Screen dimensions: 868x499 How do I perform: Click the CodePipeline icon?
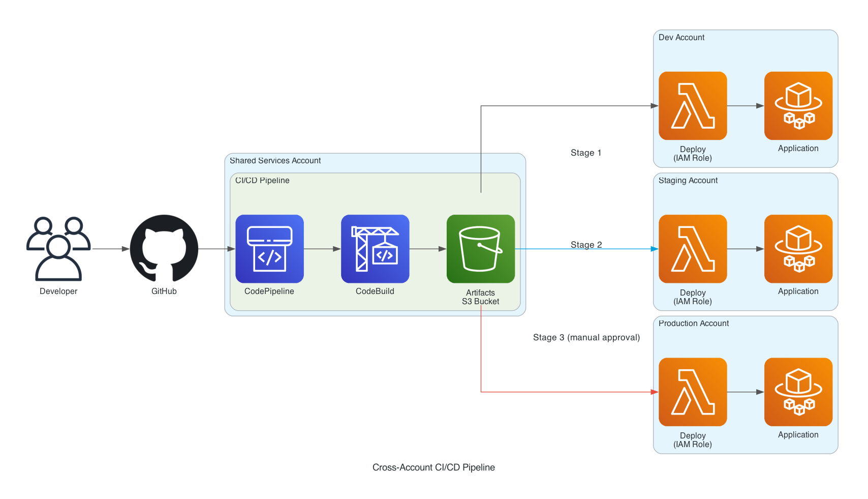(x=269, y=249)
